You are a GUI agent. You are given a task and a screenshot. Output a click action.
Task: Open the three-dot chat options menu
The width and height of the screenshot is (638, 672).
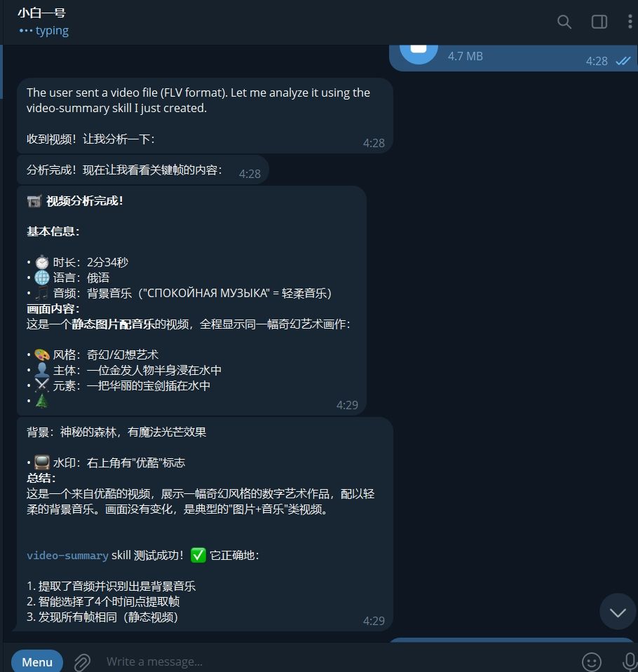630,22
